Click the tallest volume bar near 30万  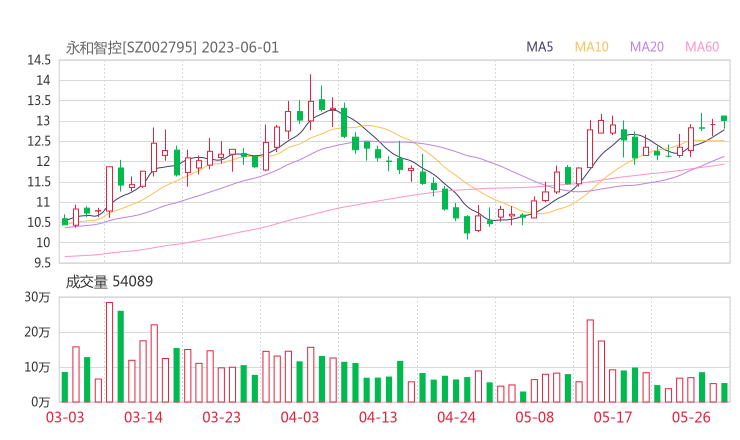tap(109, 352)
